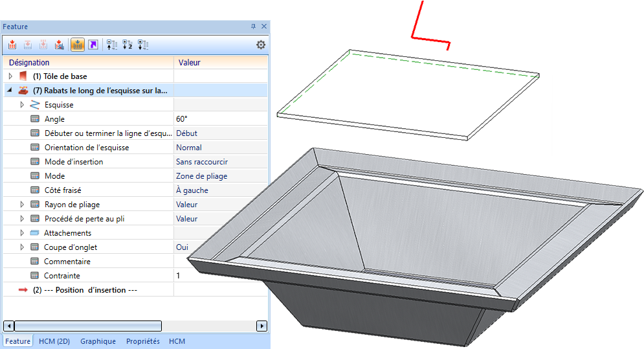This screenshot has width=644, height=349.
Task: Click the Valeur column header
Action: [x=221, y=62]
